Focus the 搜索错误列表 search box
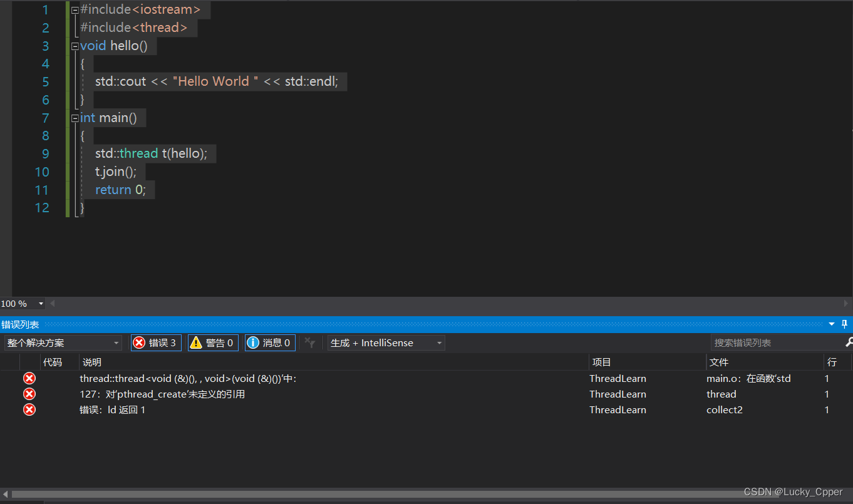The image size is (853, 504). pyautogui.click(x=777, y=342)
